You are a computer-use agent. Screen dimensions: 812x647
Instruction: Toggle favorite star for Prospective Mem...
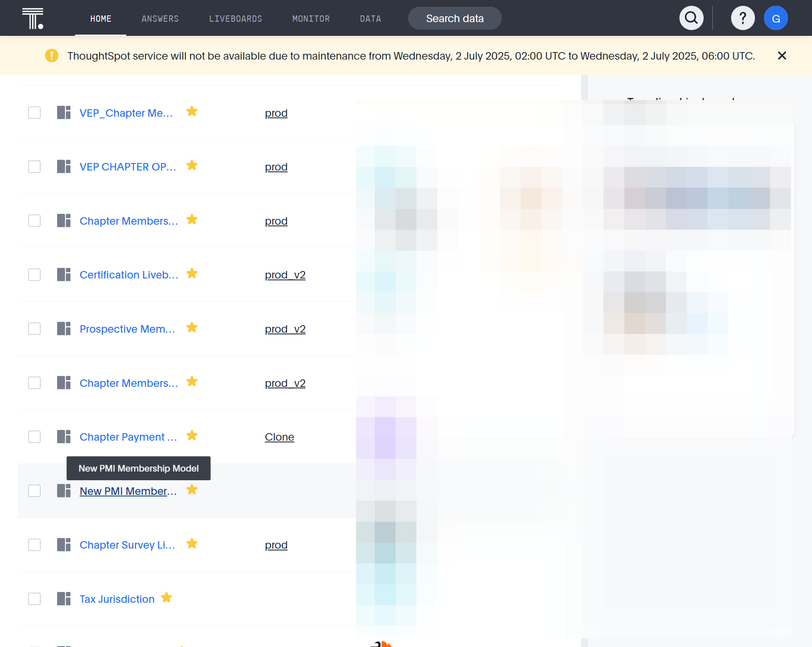pyautogui.click(x=192, y=328)
